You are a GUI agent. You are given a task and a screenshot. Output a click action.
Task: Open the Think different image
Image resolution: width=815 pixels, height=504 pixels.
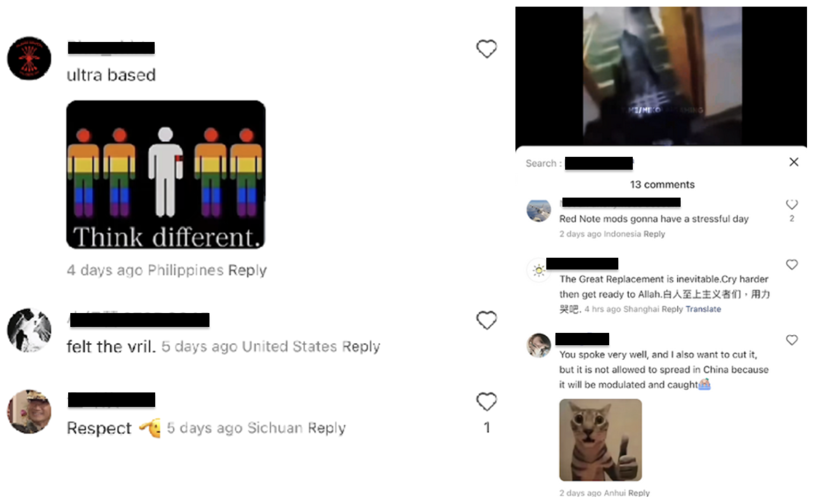point(166,174)
